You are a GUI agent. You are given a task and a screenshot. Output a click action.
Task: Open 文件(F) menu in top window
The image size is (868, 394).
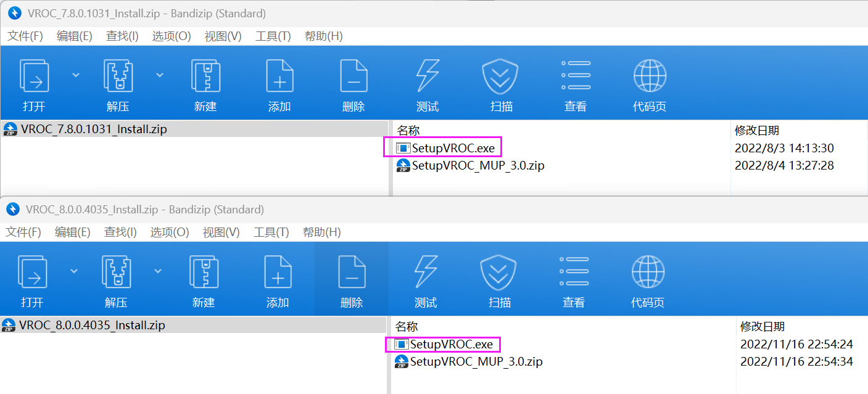point(25,36)
